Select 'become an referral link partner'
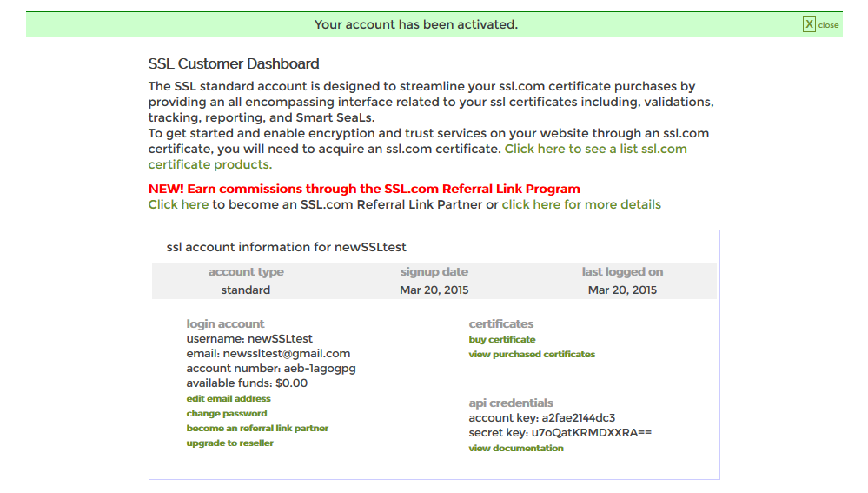This screenshot has height=493, width=868. point(257,428)
